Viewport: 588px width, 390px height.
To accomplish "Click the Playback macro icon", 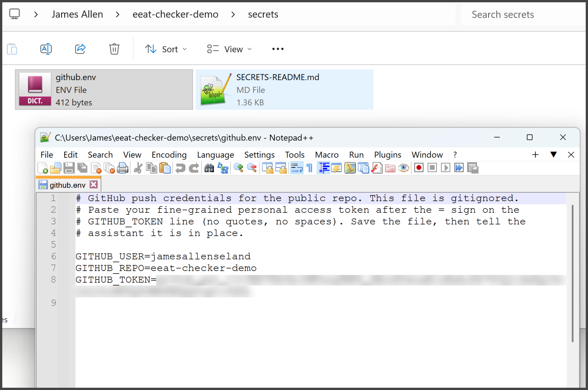I will tap(446, 168).
